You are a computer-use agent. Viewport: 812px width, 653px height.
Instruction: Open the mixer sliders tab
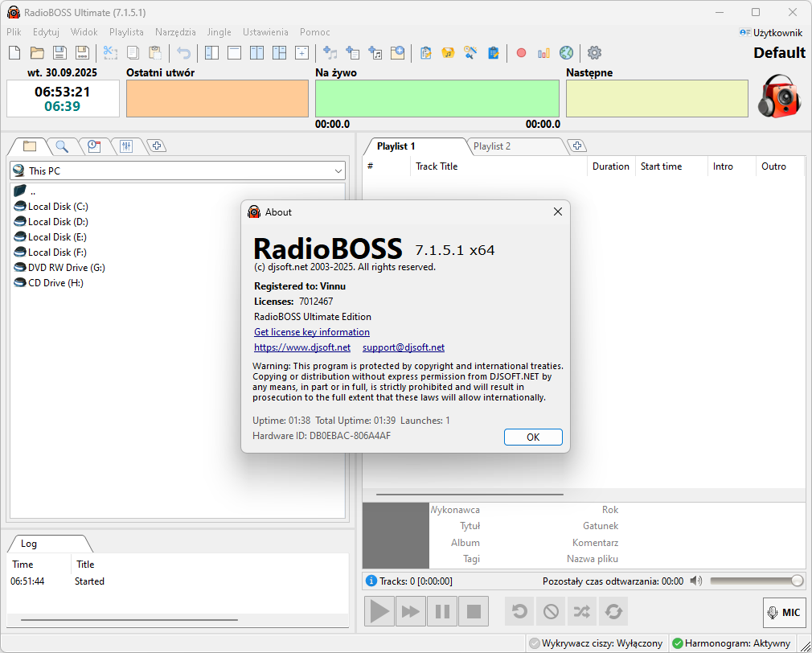(x=126, y=146)
